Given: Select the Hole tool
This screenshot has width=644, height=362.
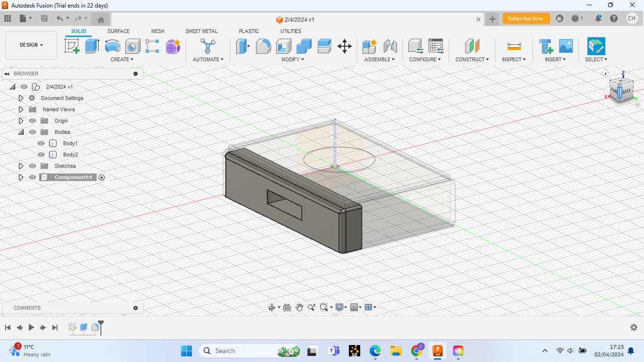Looking at the screenshot, I should pyautogui.click(x=132, y=46).
